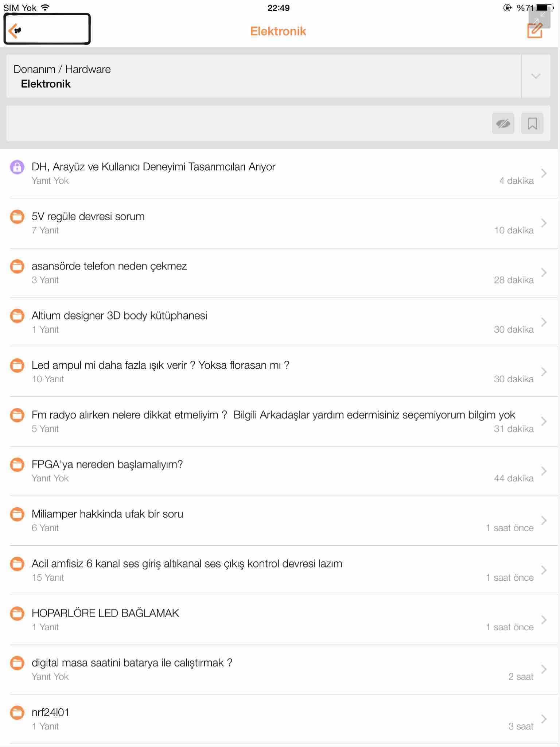560x747 pixels.
Task: Tap '44 dakika' timestamp
Action: [x=514, y=479]
